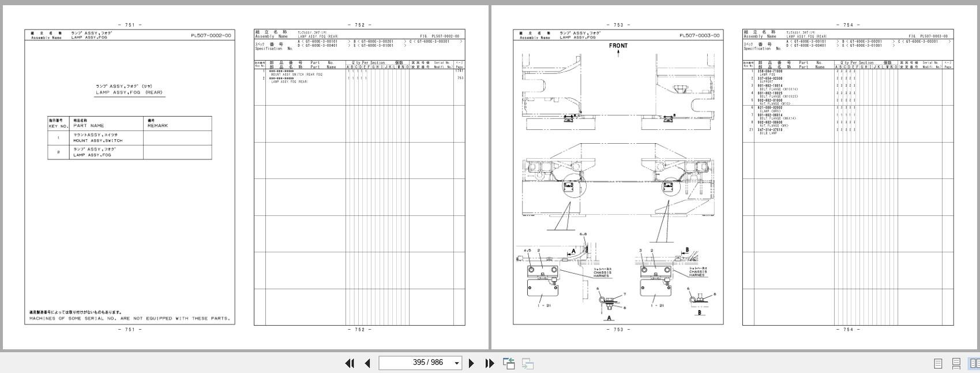Switch to continuous scrolling view
This screenshot has width=980, height=373.
pyautogui.click(x=956, y=363)
